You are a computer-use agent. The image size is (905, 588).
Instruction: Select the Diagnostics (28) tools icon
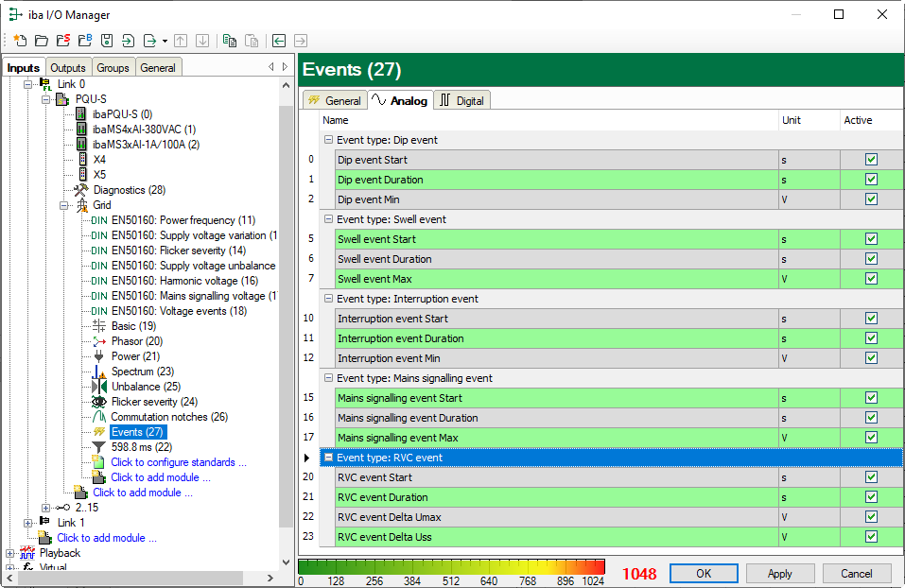pos(80,190)
